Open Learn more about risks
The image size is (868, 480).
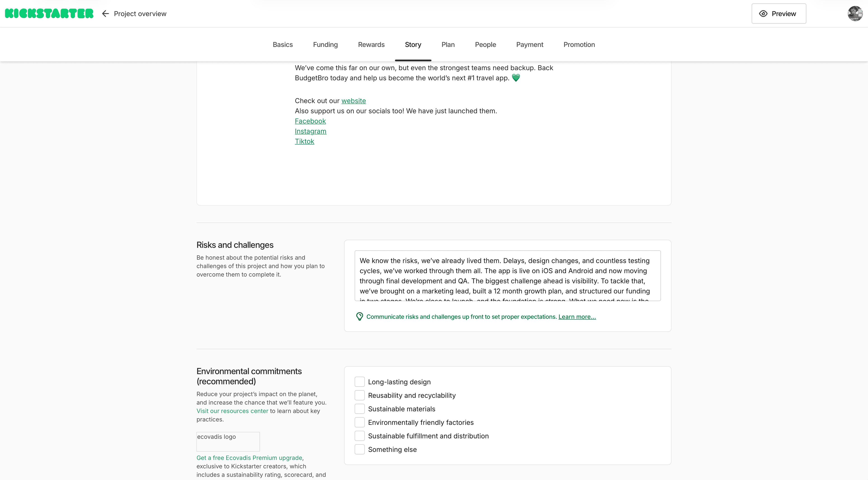click(x=577, y=316)
